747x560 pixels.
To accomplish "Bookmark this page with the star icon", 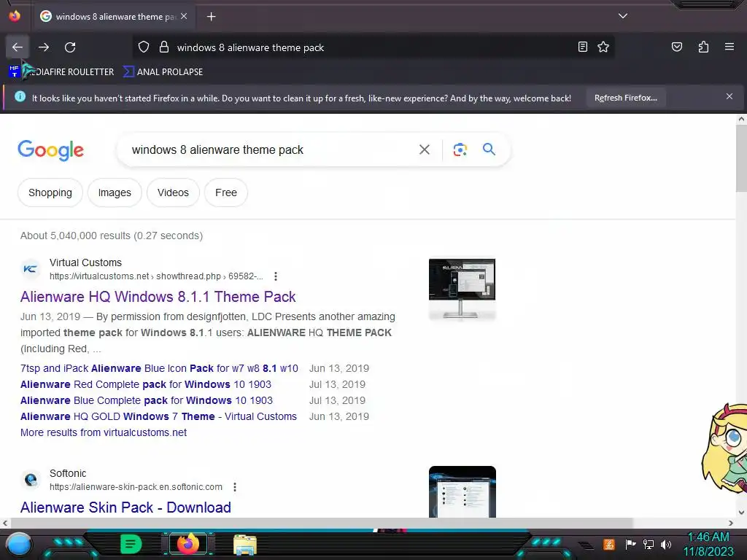I will pos(603,47).
